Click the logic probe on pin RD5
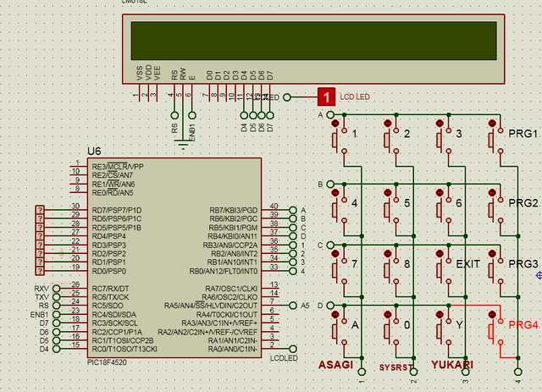Image resolution: width=542 pixels, height=392 pixels. [x=40, y=227]
